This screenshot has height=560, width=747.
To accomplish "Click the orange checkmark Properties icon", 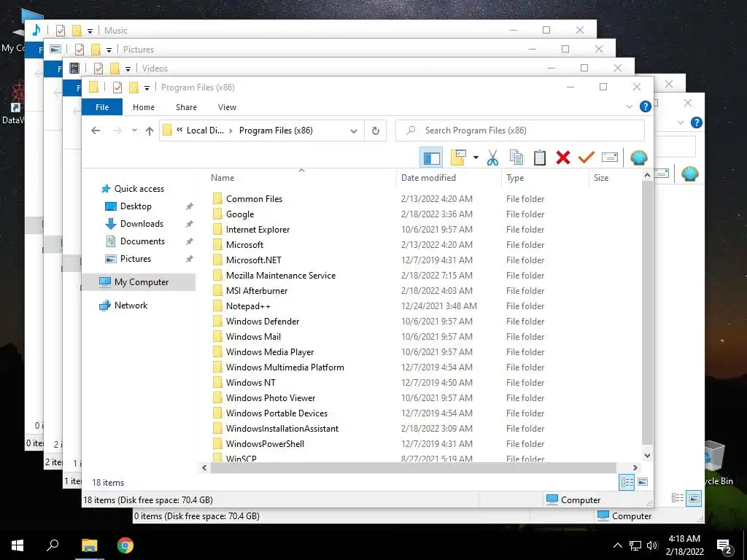I will pos(586,157).
